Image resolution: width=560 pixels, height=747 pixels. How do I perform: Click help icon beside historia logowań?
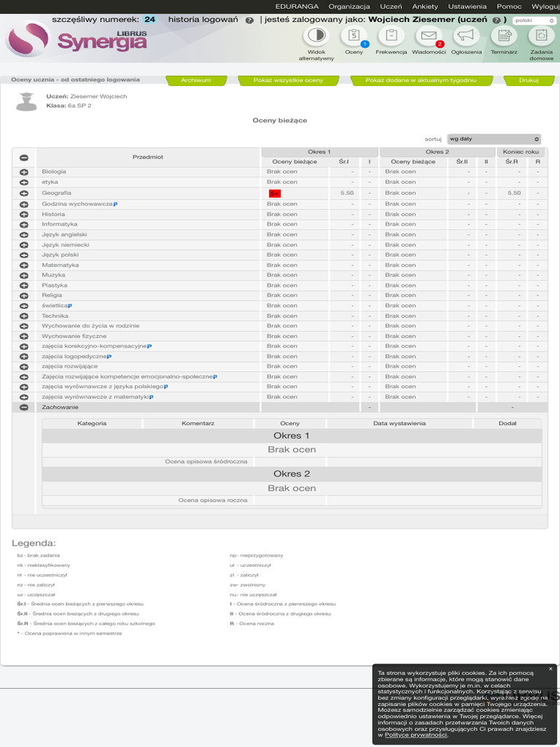tap(249, 20)
